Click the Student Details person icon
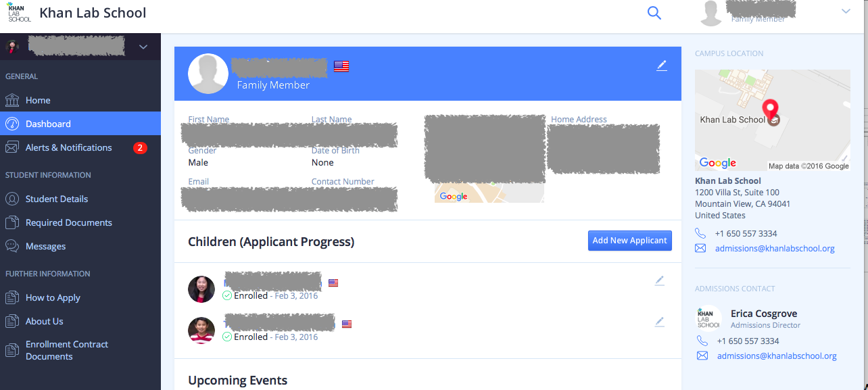The width and height of the screenshot is (868, 390). (12, 199)
